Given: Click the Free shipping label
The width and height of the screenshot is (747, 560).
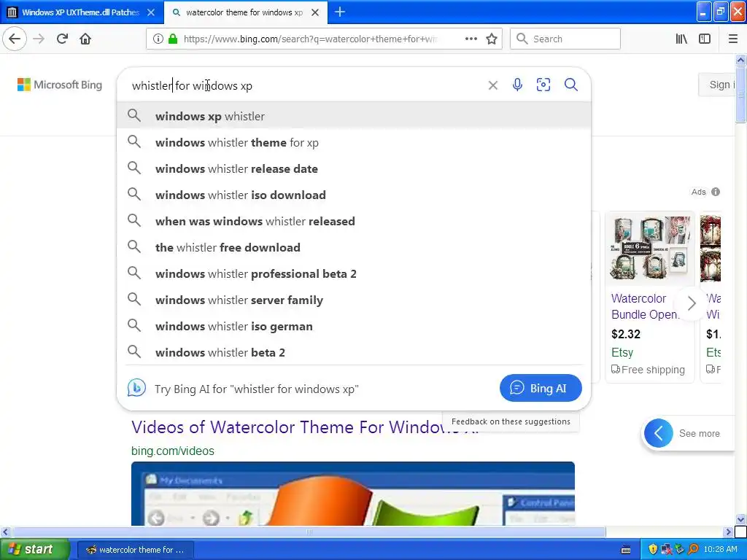Looking at the screenshot, I should pos(648,370).
